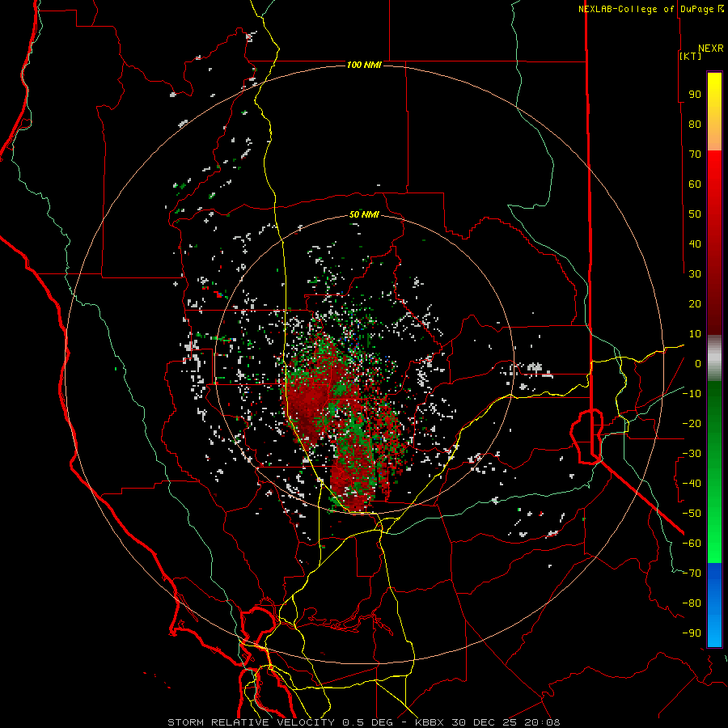
Task: Click the -50 value on the velocity scale
Action: [x=692, y=514]
